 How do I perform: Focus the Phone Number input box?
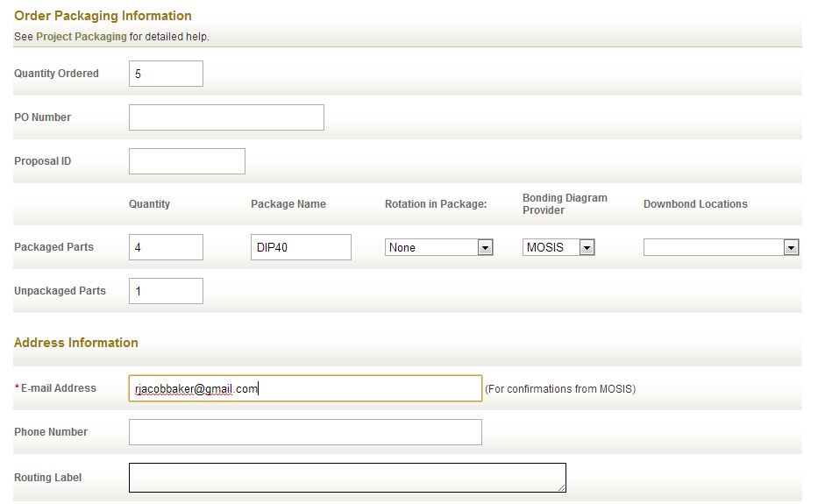(305, 432)
